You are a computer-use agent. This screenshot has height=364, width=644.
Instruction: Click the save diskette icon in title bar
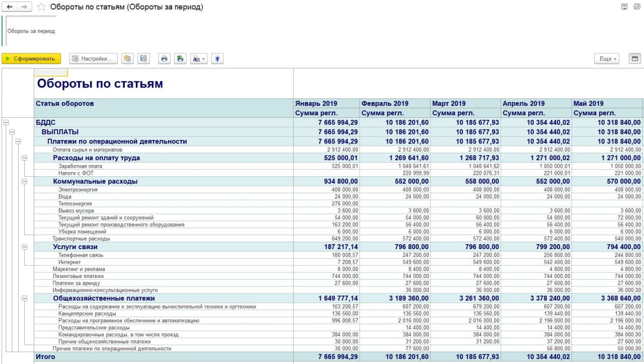click(x=624, y=7)
